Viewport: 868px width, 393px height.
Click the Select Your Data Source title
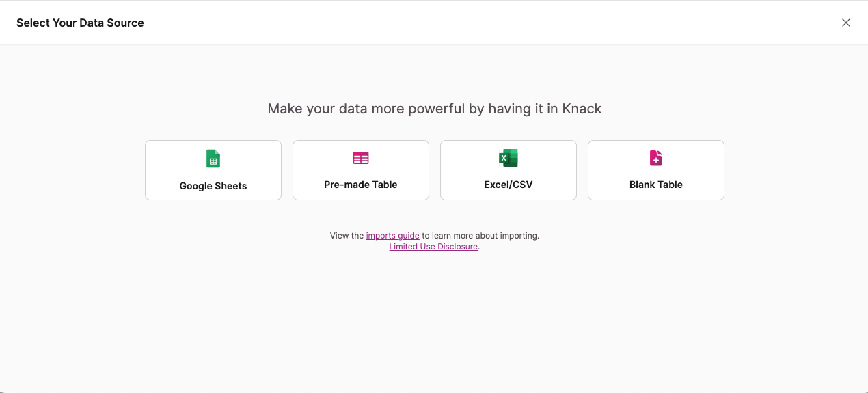click(80, 23)
